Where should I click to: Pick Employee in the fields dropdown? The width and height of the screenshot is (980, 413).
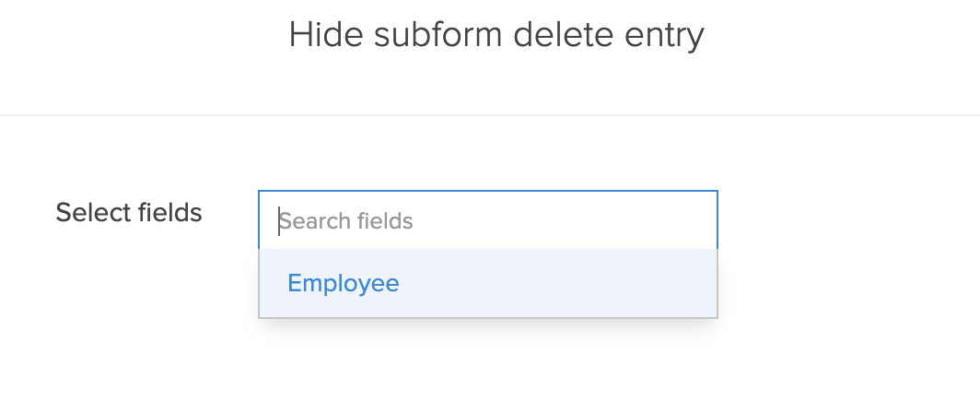[344, 283]
